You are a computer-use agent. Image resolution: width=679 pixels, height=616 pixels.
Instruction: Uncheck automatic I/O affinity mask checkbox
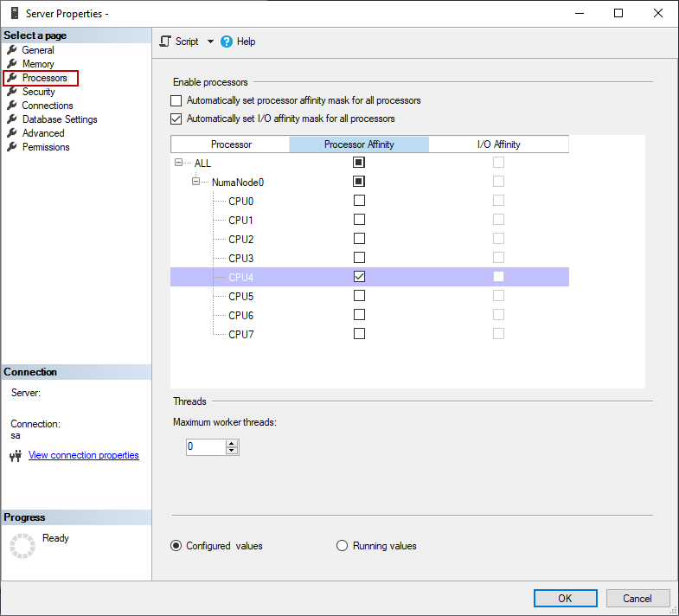(176, 119)
